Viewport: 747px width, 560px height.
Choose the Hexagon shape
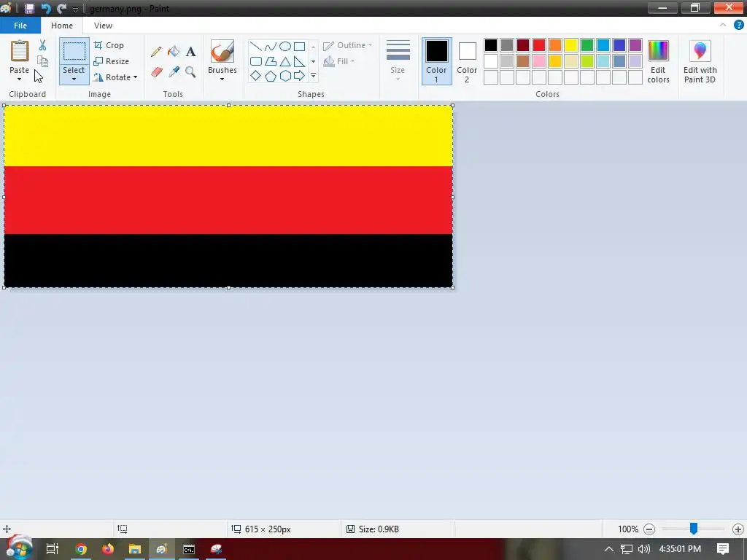pos(285,76)
